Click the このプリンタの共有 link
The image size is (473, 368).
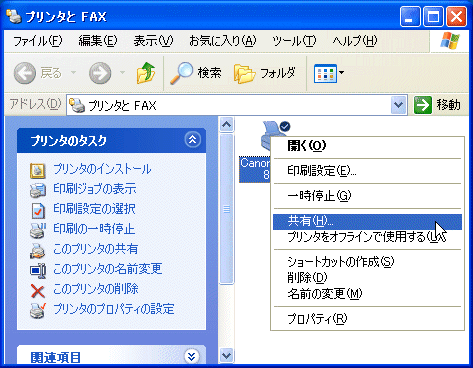(96, 249)
